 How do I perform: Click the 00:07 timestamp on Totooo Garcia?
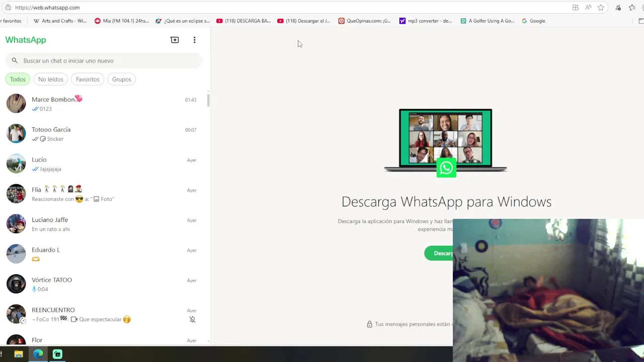tap(191, 130)
